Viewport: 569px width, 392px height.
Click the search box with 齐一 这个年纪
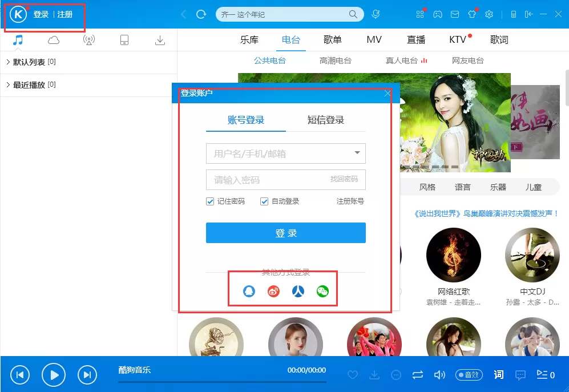click(x=289, y=14)
